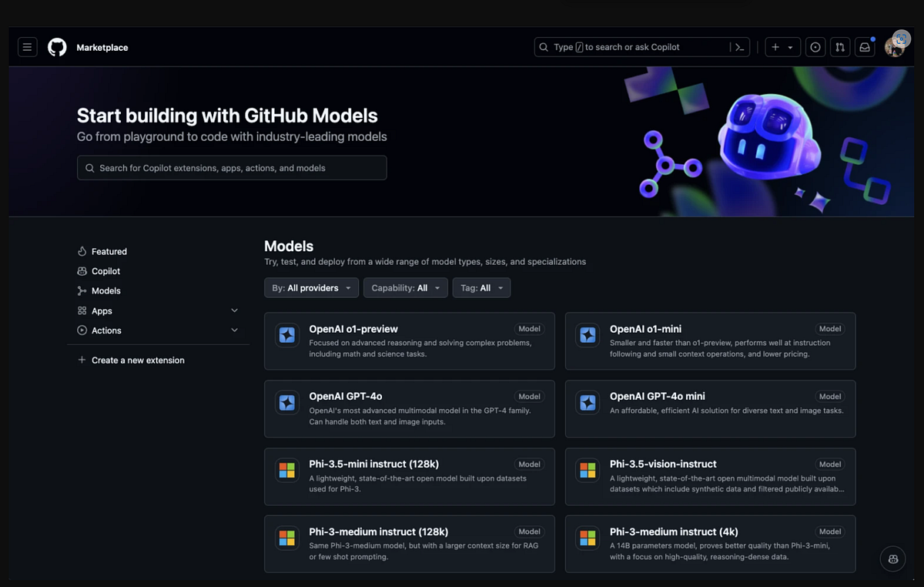Viewport: 924px width, 587px height.
Task: Click the Models section heading
Action: point(289,247)
